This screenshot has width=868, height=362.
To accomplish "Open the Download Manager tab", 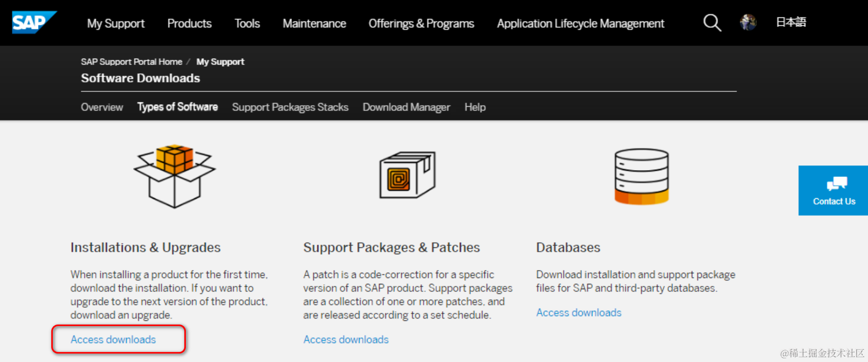I will [x=406, y=107].
